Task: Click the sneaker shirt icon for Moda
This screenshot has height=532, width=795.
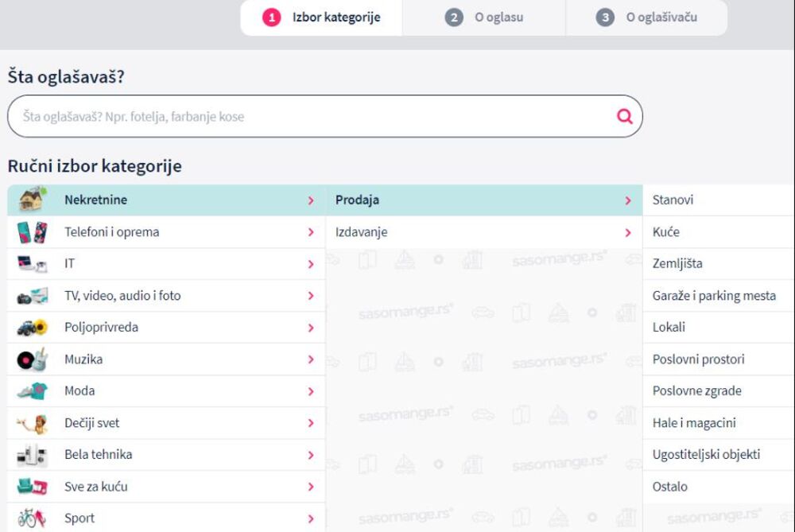Action: coord(33,391)
